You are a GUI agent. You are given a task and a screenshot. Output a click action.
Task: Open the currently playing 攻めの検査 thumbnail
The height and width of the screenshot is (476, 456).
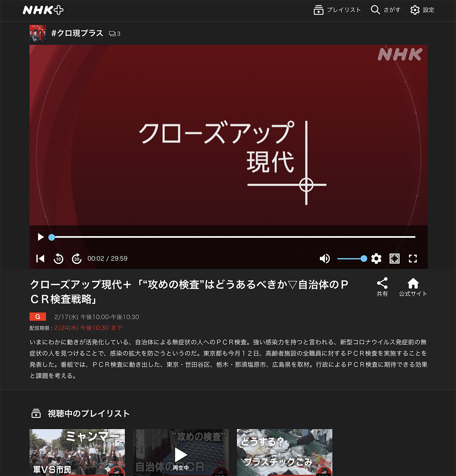(x=181, y=452)
